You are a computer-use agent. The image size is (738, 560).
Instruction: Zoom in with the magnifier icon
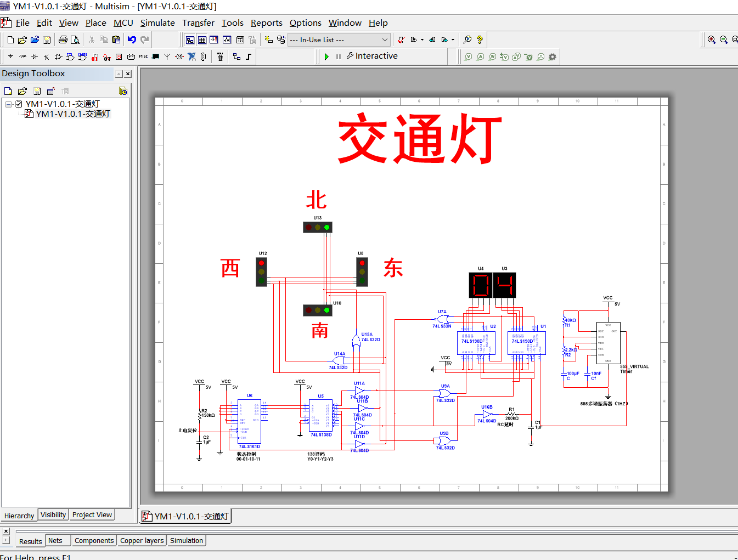(x=711, y=39)
